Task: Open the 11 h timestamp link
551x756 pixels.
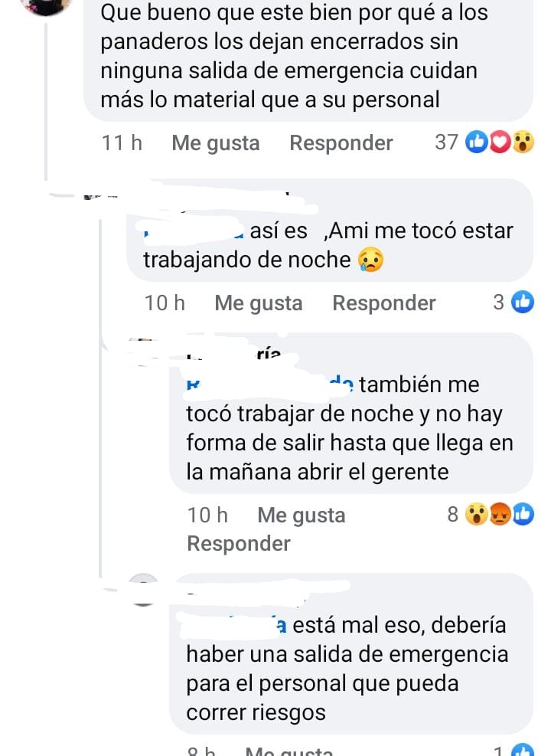Action: 122,143
